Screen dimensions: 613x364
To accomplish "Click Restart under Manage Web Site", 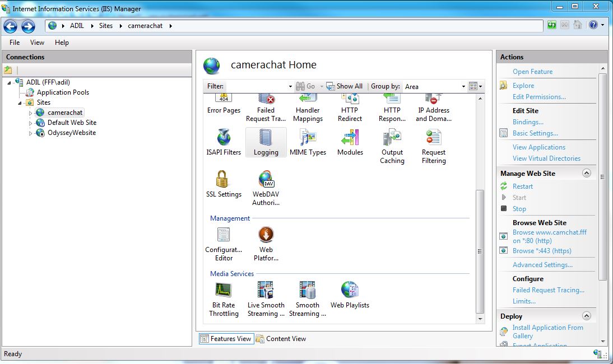I will pyautogui.click(x=523, y=186).
